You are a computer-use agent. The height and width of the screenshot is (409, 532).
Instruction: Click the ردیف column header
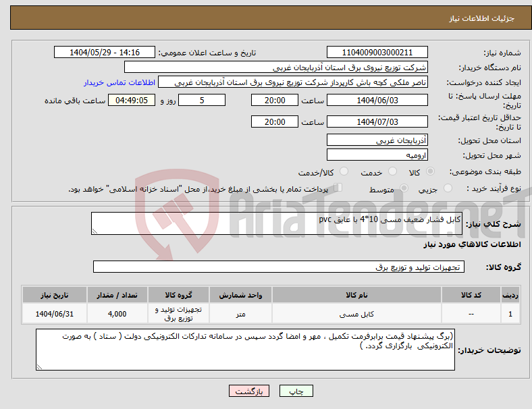click(x=510, y=295)
